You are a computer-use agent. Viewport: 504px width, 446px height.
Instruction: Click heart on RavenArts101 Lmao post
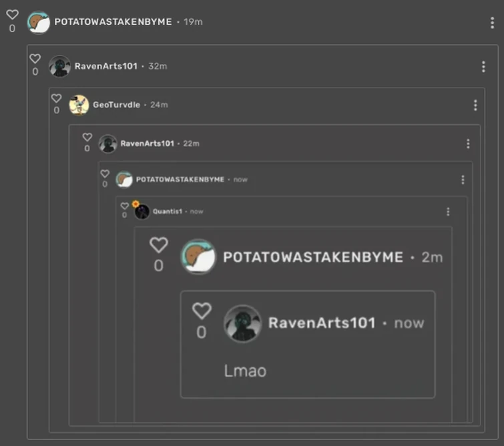pyautogui.click(x=202, y=311)
